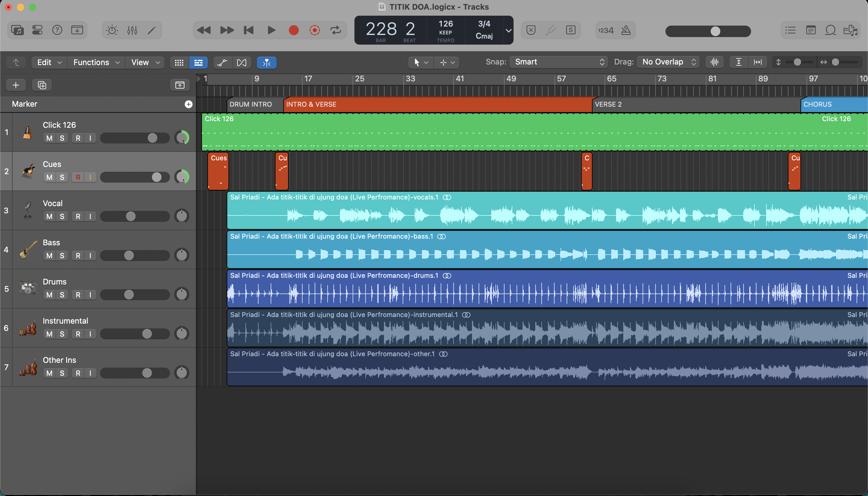Open the Edit menu
Viewport: 868px width, 496px height.
click(49, 62)
